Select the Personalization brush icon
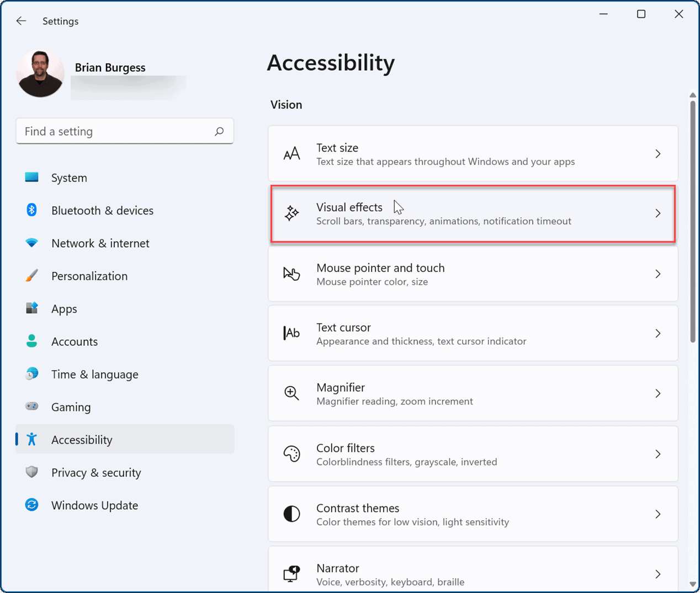 click(x=31, y=276)
